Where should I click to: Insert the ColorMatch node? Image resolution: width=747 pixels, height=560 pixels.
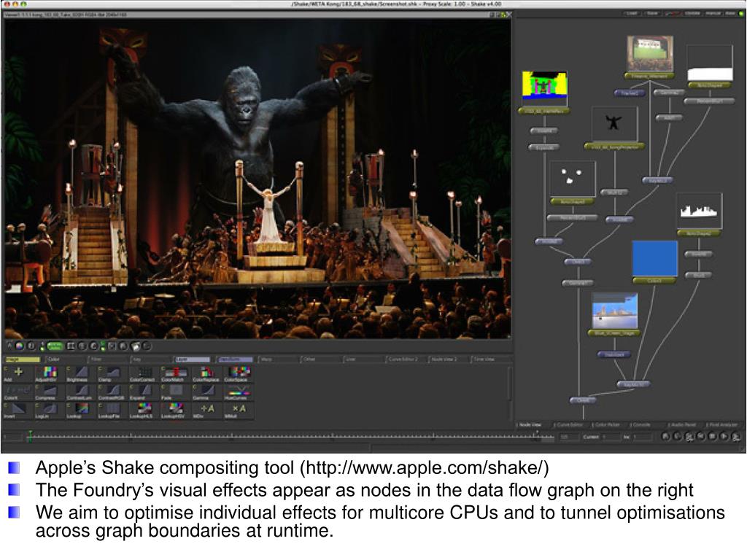pos(175,374)
